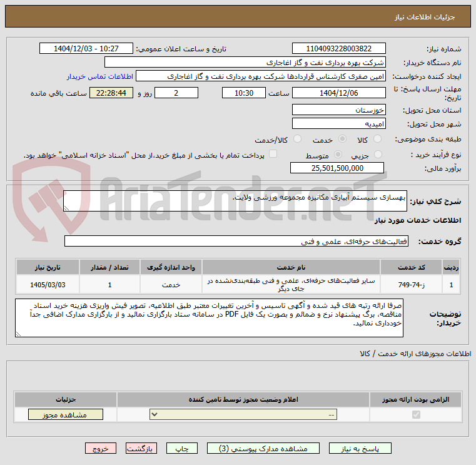The height and width of the screenshot is (465, 476).
Task: Click the شرح کلی نیاز description textarea
Action: (235, 201)
